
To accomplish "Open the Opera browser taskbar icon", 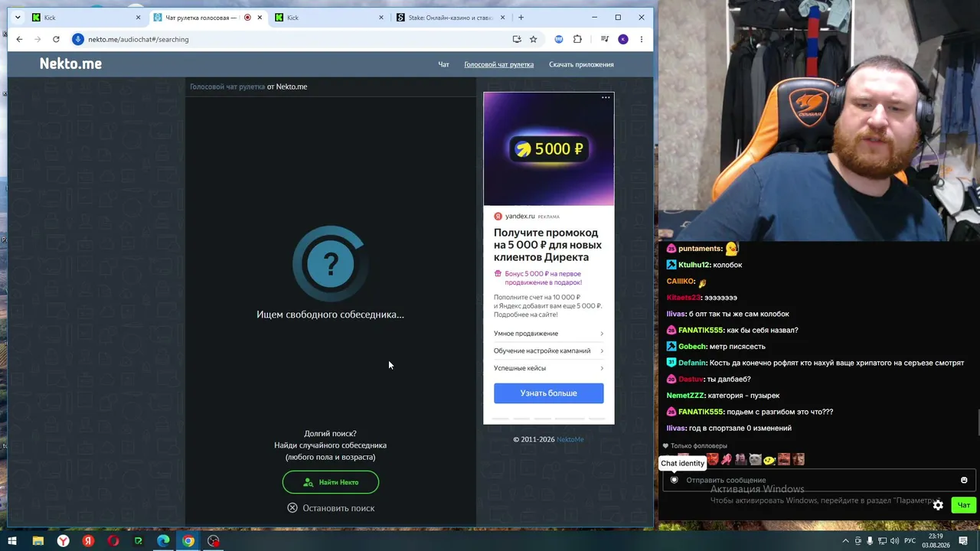I will pyautogui.click(x=113, y=541).
